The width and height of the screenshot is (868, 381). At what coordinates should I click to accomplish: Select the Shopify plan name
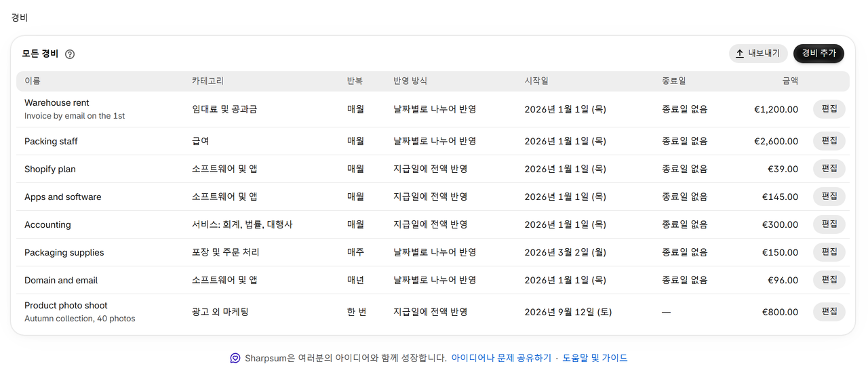click(x=50, y=169)
